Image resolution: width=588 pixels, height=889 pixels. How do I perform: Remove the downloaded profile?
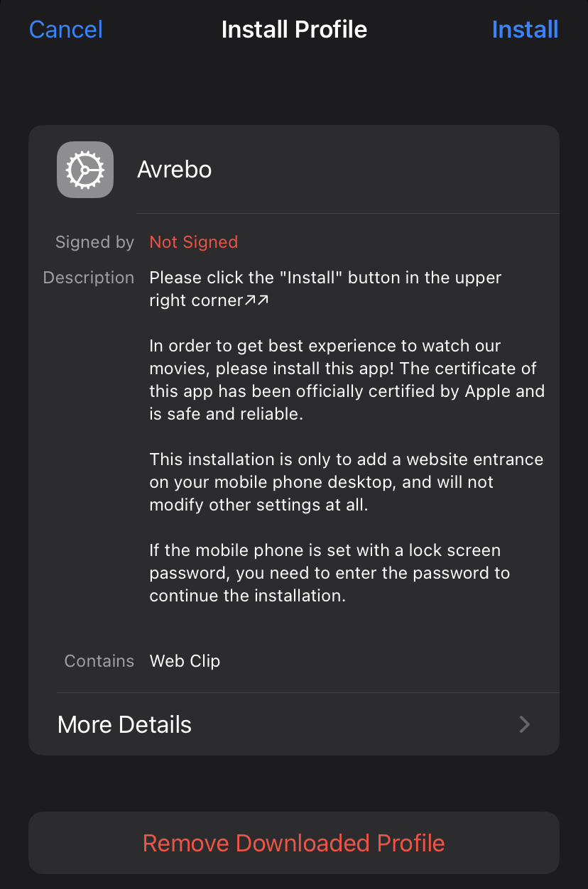[294, 843]
